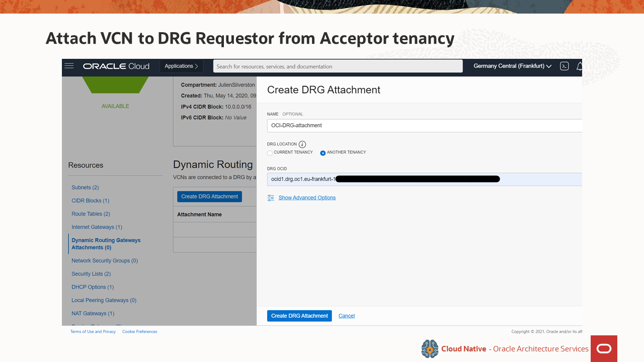Click the AVAILABLE status label
Screen dimensions: 644x362
115,106
